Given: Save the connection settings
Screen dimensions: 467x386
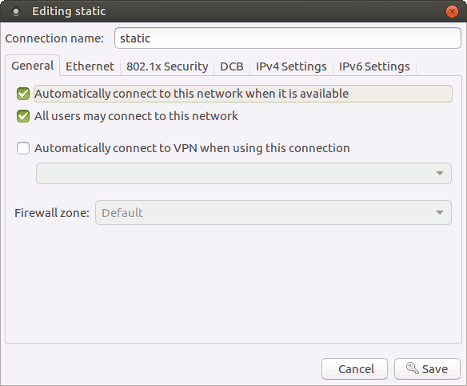Looking at the screenshot, I should pyautogui.click(x=427, y=369).
